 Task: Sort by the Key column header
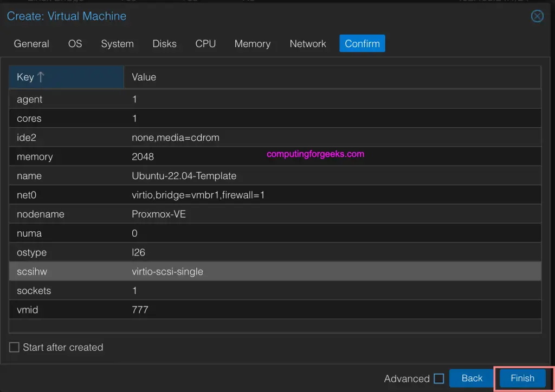pyautogui.click(x=66, y=77)
